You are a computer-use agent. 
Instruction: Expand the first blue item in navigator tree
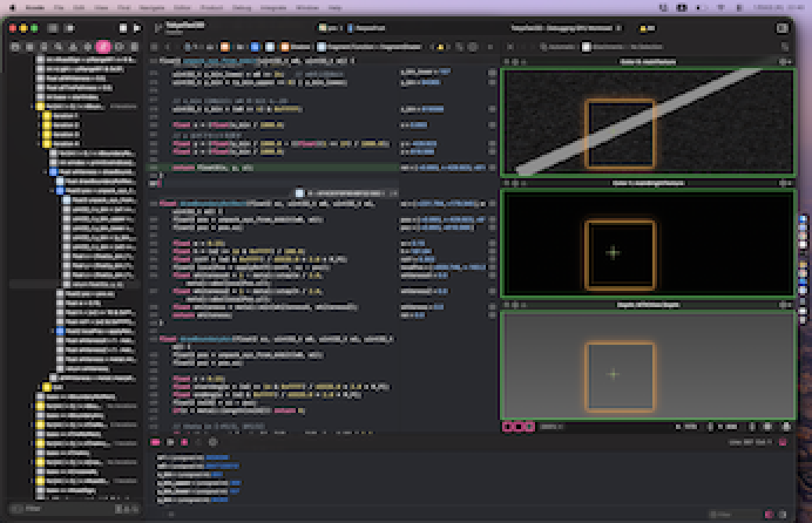(45, 171)
